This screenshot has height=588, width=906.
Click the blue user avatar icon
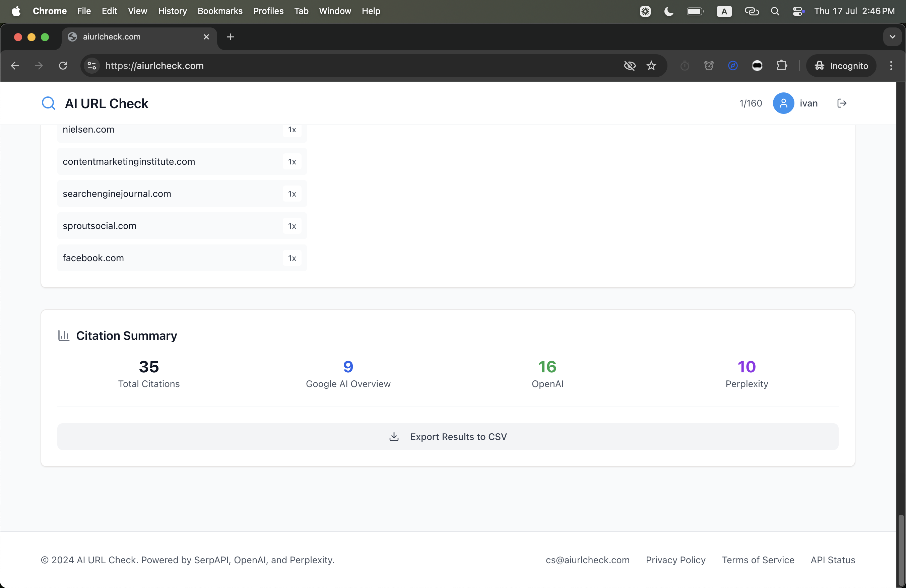pyautogui.click(x=783, y=103)
